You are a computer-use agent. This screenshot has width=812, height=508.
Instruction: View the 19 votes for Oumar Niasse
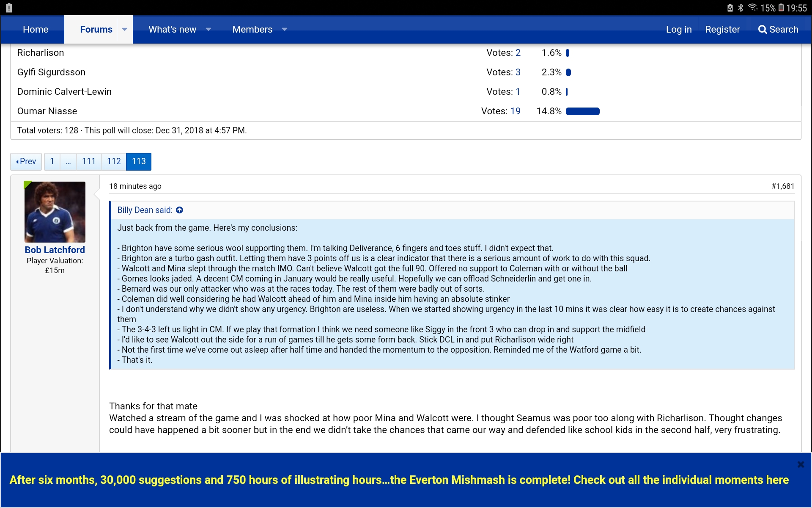click(x=516, y=111)
